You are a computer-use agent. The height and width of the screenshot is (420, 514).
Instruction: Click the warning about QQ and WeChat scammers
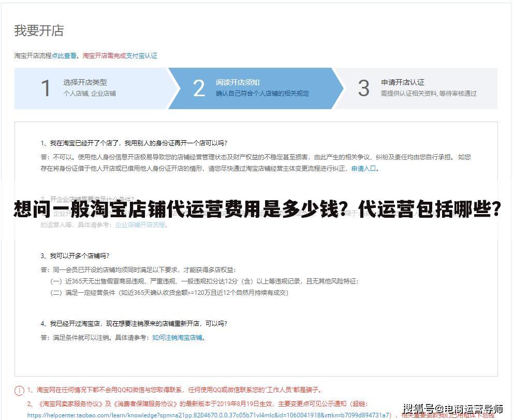pos(175,390)
